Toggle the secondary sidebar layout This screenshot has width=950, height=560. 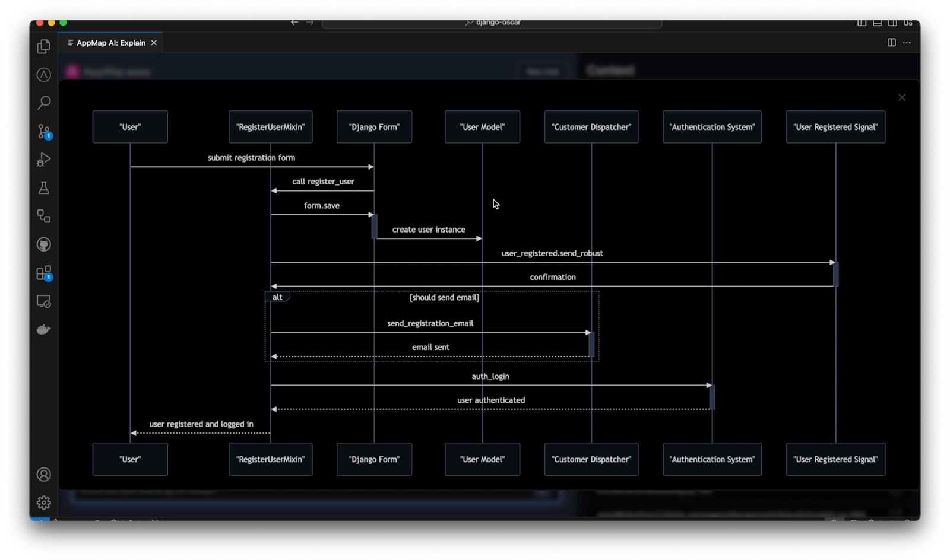point(892,23)
